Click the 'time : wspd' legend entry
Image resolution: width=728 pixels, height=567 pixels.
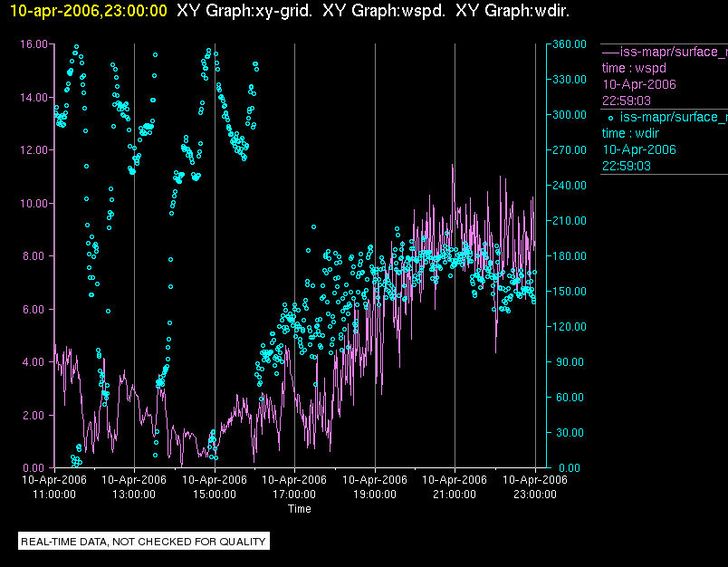point(632,68)
